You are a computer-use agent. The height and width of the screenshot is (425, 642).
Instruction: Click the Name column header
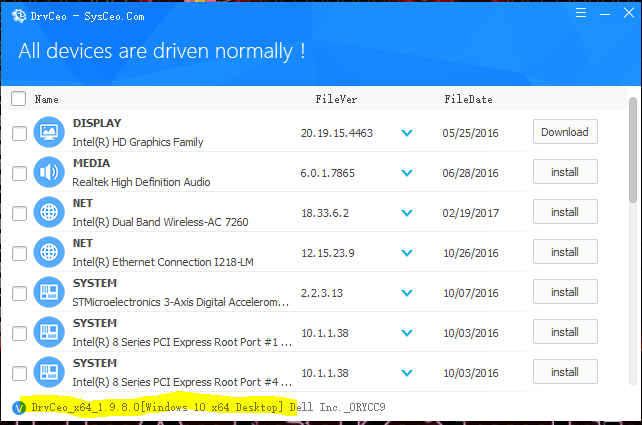[x=46, y=99]
